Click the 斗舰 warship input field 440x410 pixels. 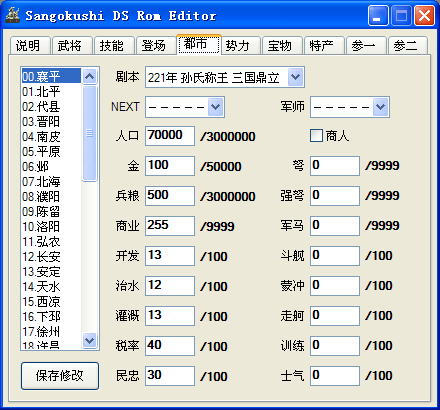point(335,256)
